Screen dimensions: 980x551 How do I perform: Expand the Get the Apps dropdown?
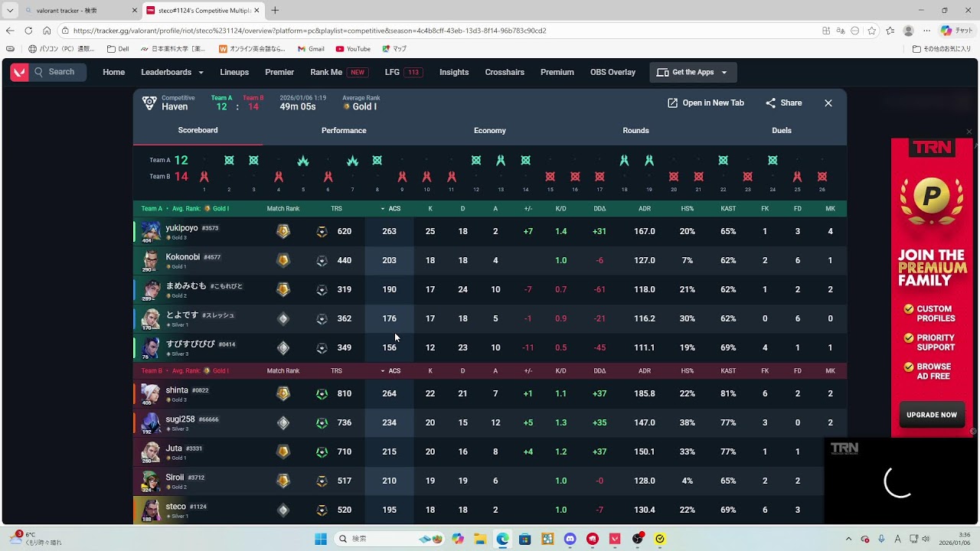click(x=693, y=72)
